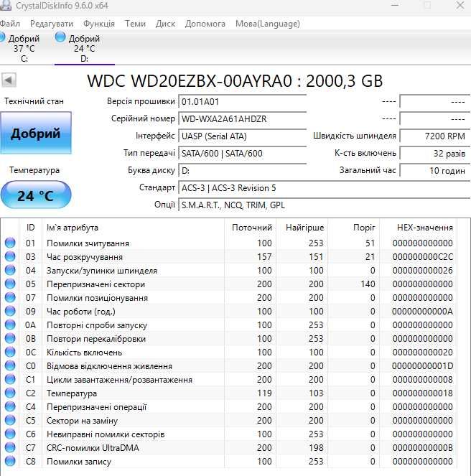
Task: Open the Допомога menu
Action: coord(205,24)
